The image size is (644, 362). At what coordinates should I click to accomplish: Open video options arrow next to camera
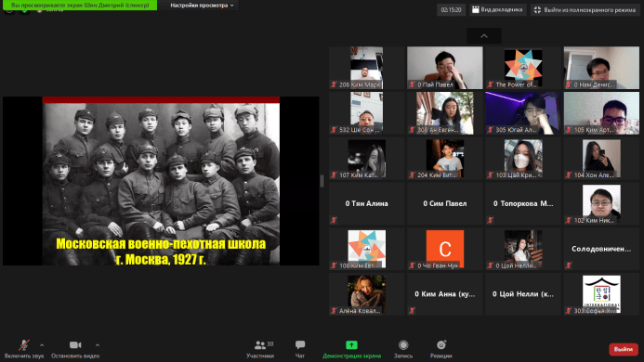tap(98, 345)
